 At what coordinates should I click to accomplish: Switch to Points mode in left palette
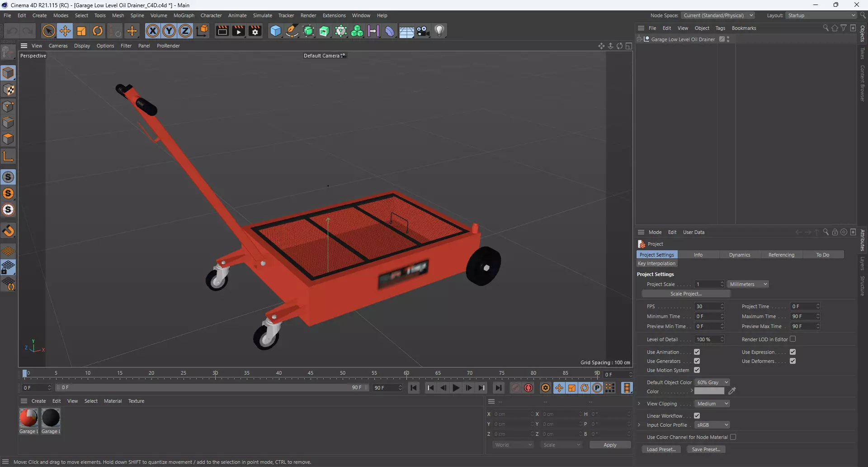[x=8, y=106]
